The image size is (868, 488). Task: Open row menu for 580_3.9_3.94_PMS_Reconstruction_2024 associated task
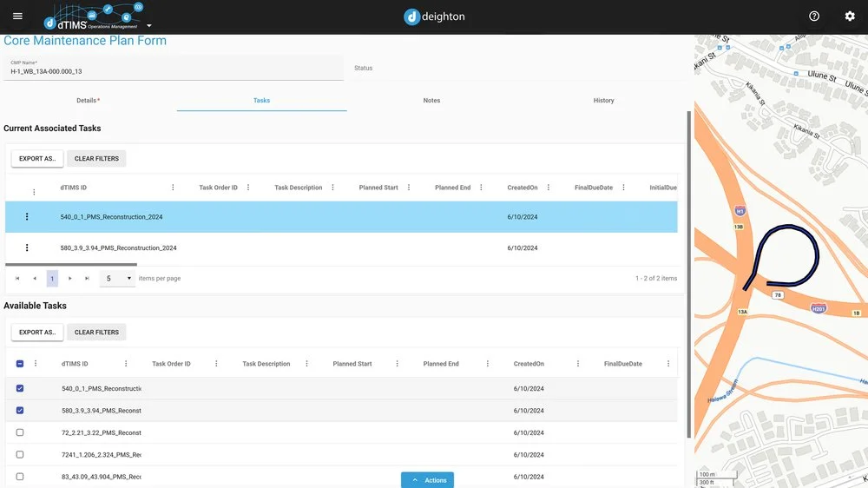[x=27, y=247]
